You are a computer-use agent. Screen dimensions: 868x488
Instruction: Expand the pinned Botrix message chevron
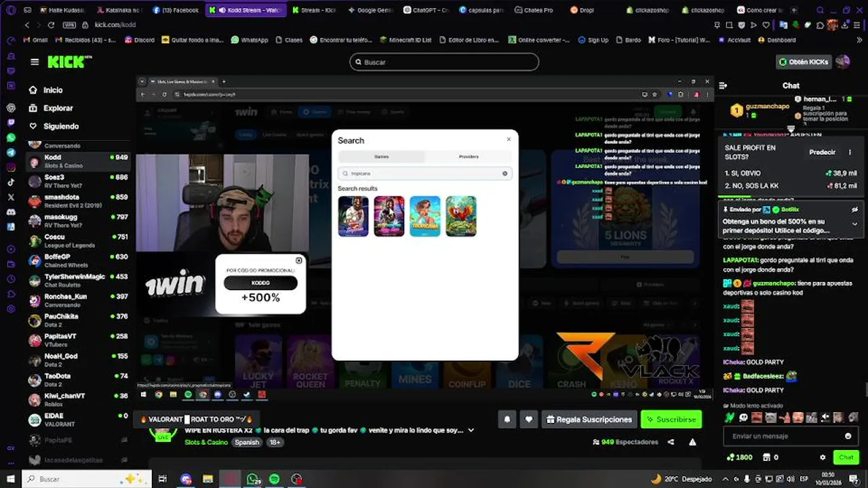[854, 224]
